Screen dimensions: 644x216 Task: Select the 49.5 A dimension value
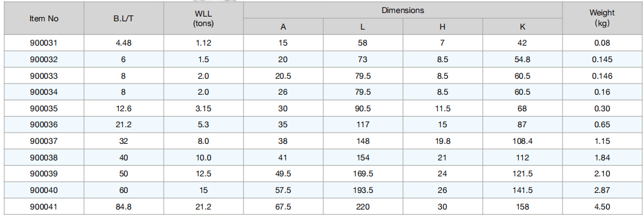283,174
